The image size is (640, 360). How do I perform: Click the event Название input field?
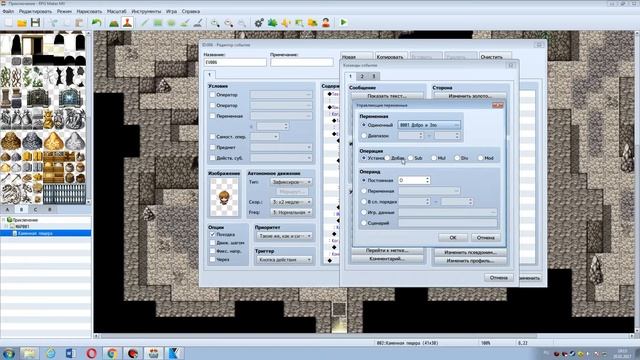[235, 62]
